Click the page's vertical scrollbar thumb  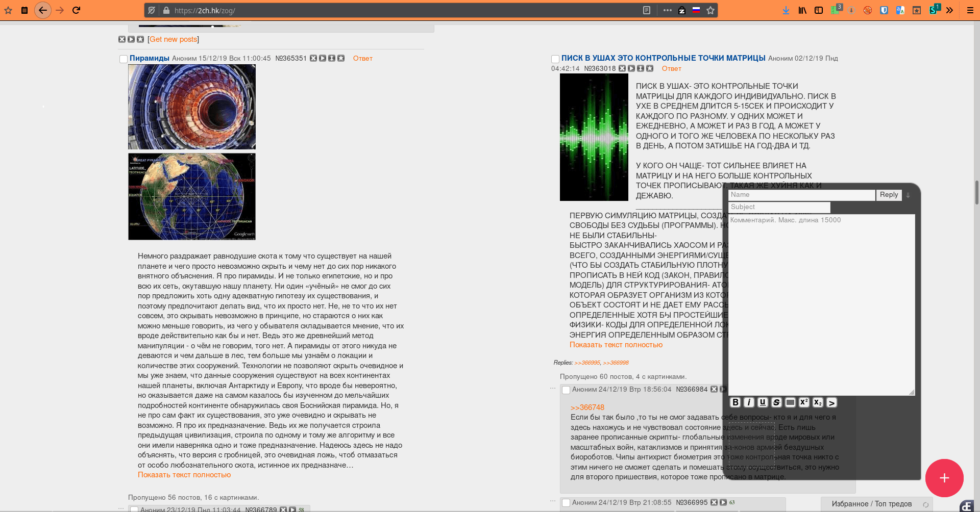[977, 193]
